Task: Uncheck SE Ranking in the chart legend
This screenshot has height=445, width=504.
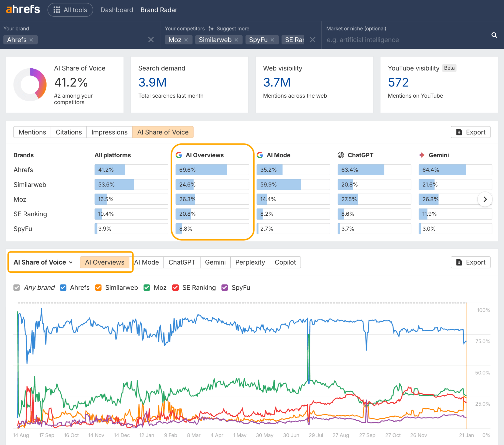Action: point(175,288)
